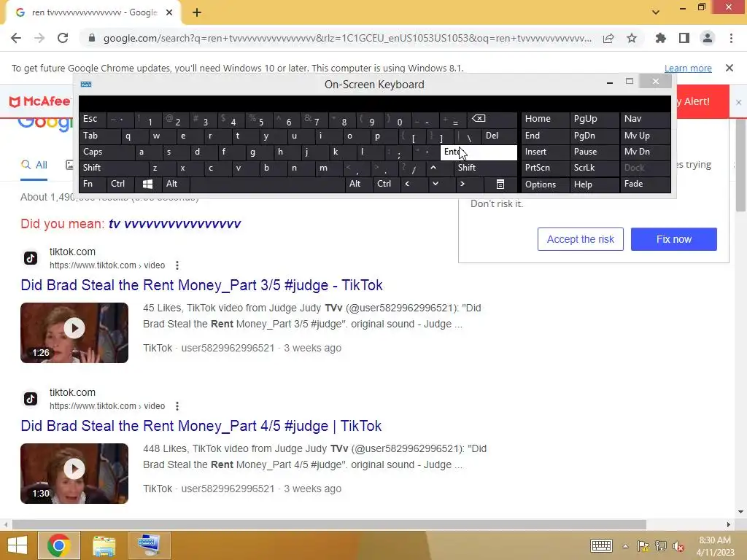
Task: Play the 1:26 TikTok video thumbnail
Action: click(x=74, y=332)
